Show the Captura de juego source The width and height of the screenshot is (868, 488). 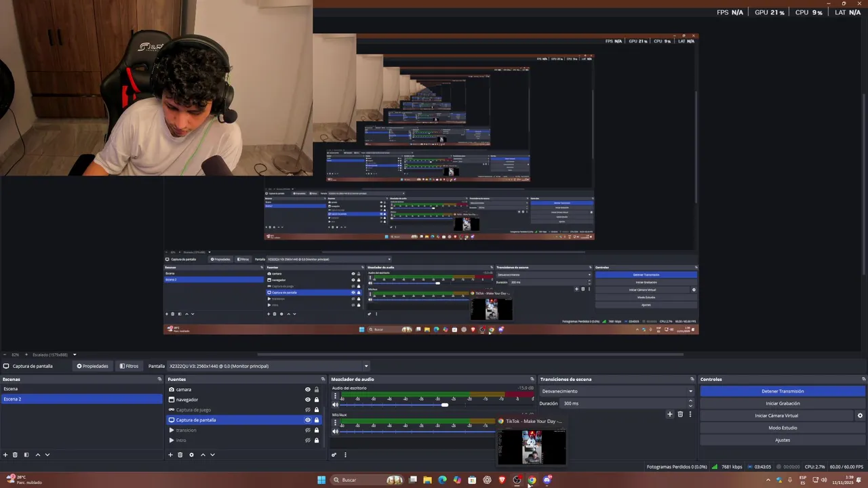(x=308, y=410)
